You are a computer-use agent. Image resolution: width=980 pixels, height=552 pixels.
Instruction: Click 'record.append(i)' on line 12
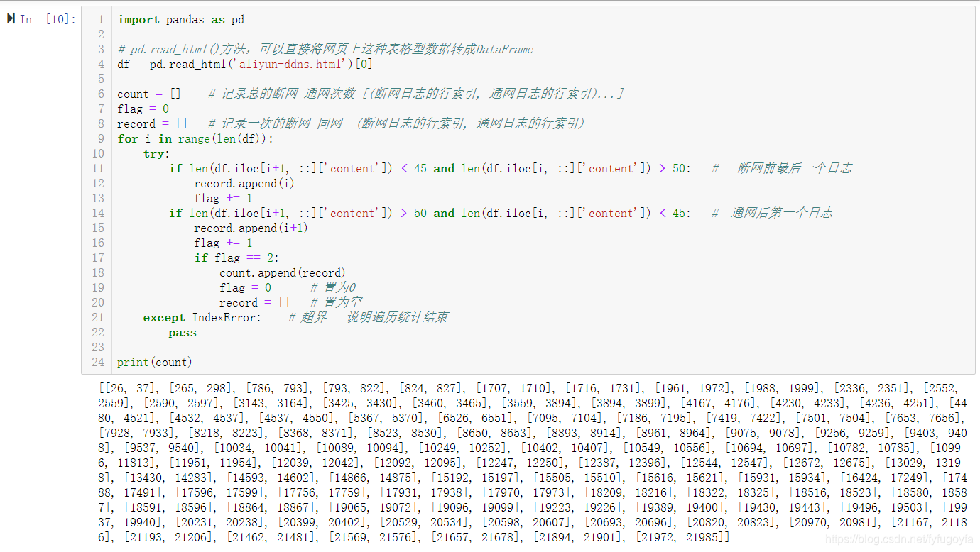tap(244, 183)
